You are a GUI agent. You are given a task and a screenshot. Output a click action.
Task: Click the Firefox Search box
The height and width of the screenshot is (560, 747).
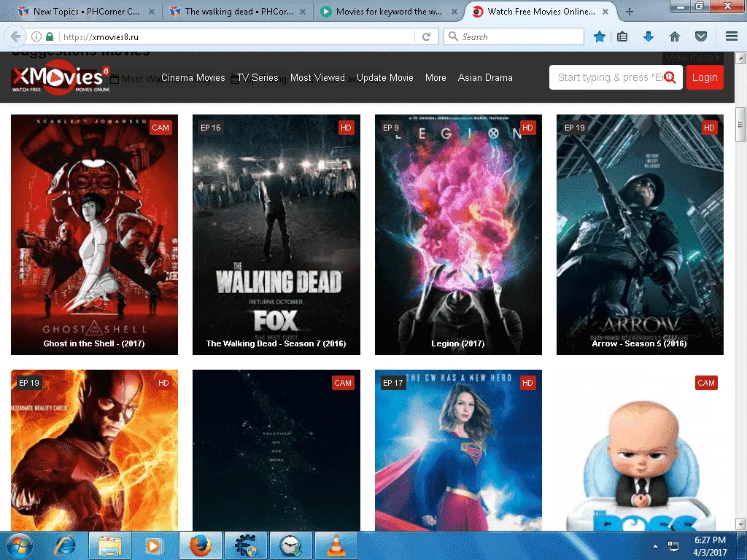coord(514,36)
